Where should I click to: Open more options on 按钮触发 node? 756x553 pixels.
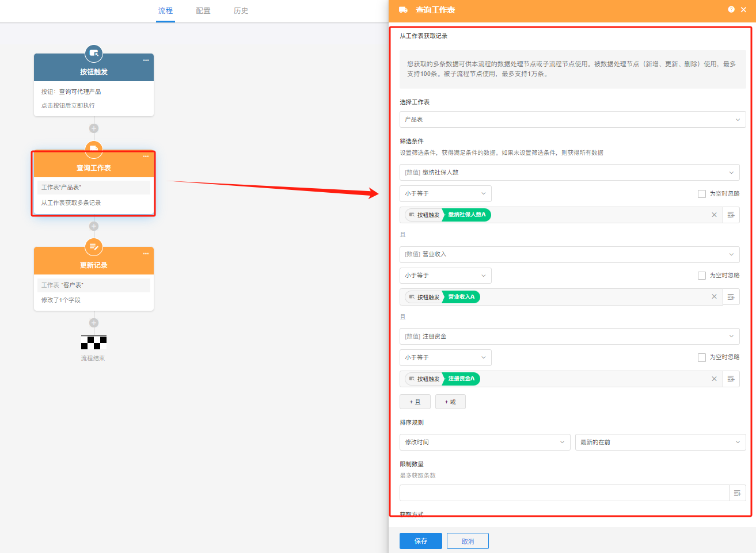coord(146,60)
